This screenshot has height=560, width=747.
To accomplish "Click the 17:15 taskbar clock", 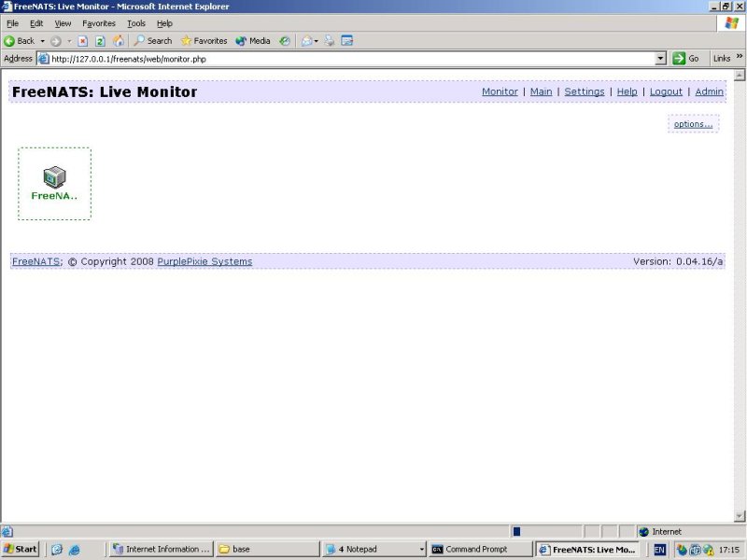I will click(x=729, y=550).
